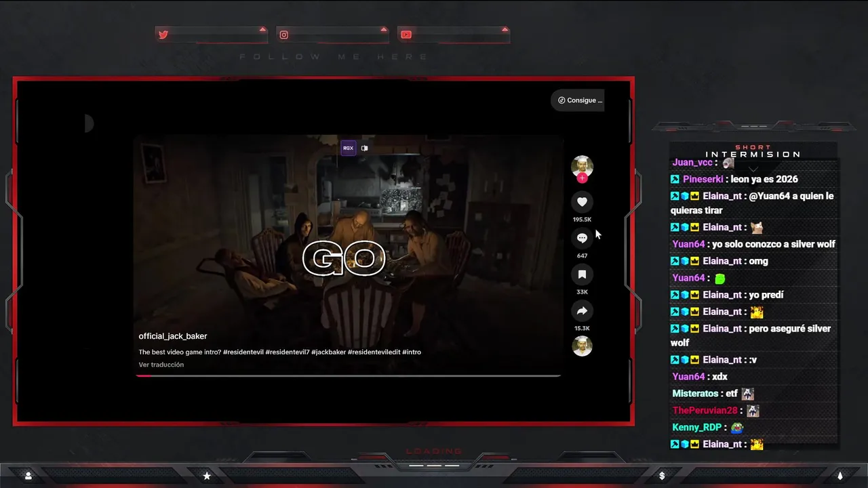Screen dimensions: 868x488
Task: Like the video with the heart icon
Action: (x=582, y=202)
